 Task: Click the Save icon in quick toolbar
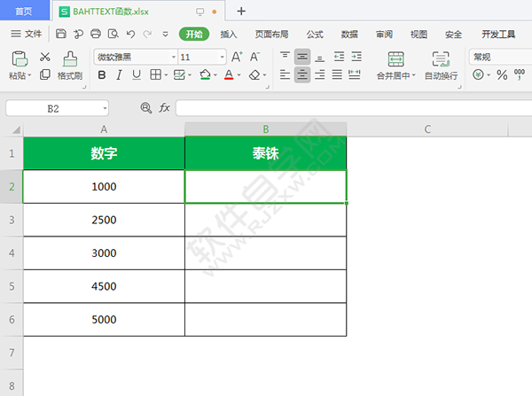(x=61, y=34)
